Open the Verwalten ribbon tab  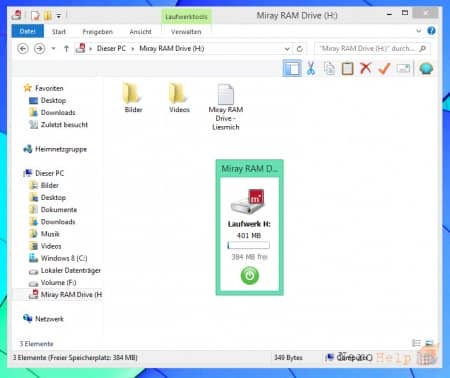click(x=186, y=32)
